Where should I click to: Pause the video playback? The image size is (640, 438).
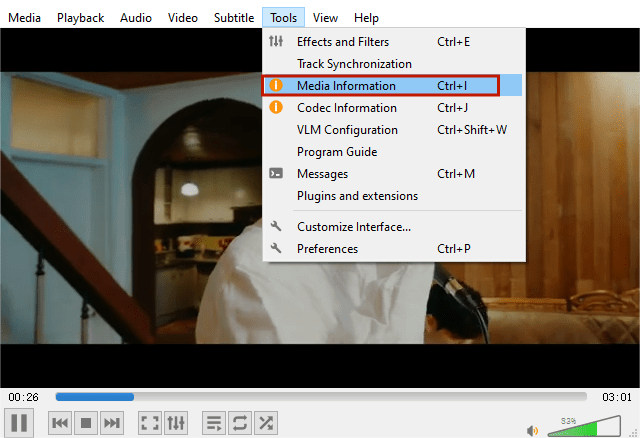(x=19, y=422)
